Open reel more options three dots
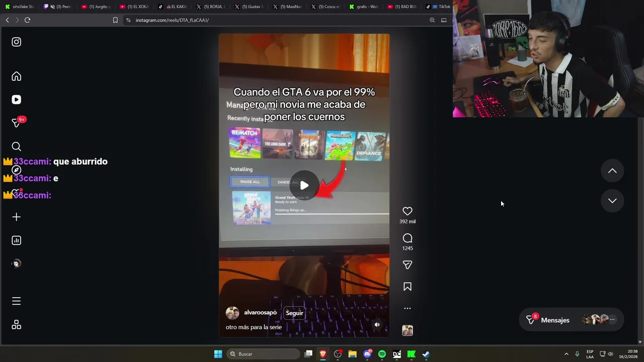The image size is (644, 362). click(x=408, y=308)
